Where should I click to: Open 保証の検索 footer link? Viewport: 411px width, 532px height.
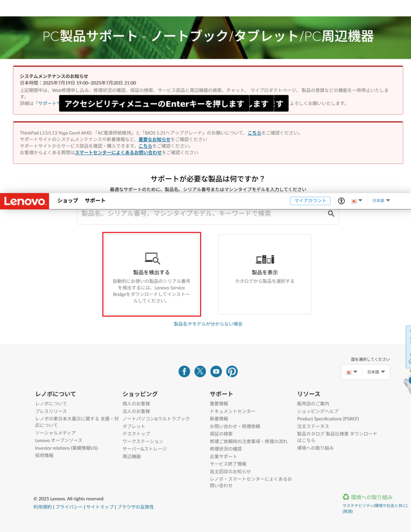click(x=221, y=434)
